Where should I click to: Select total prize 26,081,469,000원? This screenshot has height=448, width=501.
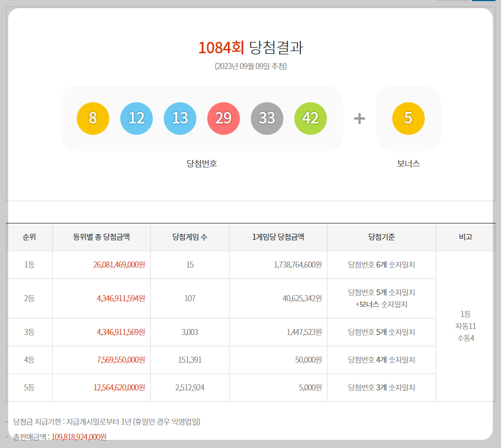coord(119,265)
